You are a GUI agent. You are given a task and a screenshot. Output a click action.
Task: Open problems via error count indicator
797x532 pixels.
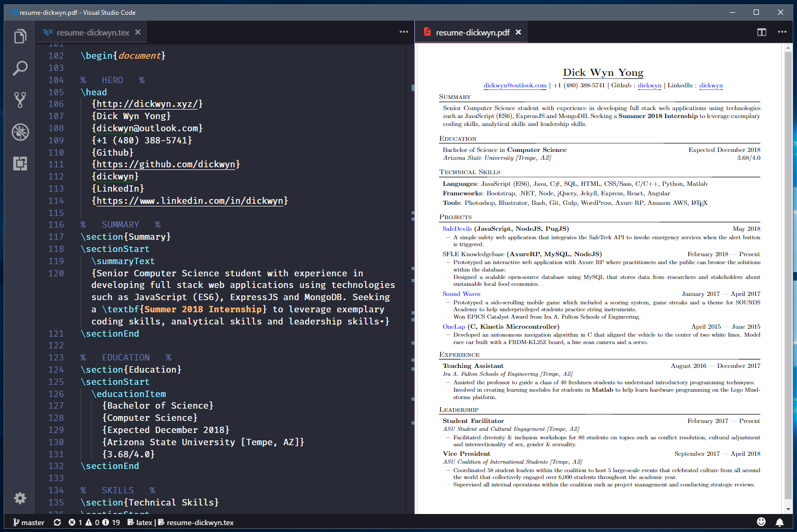[75, 522]
